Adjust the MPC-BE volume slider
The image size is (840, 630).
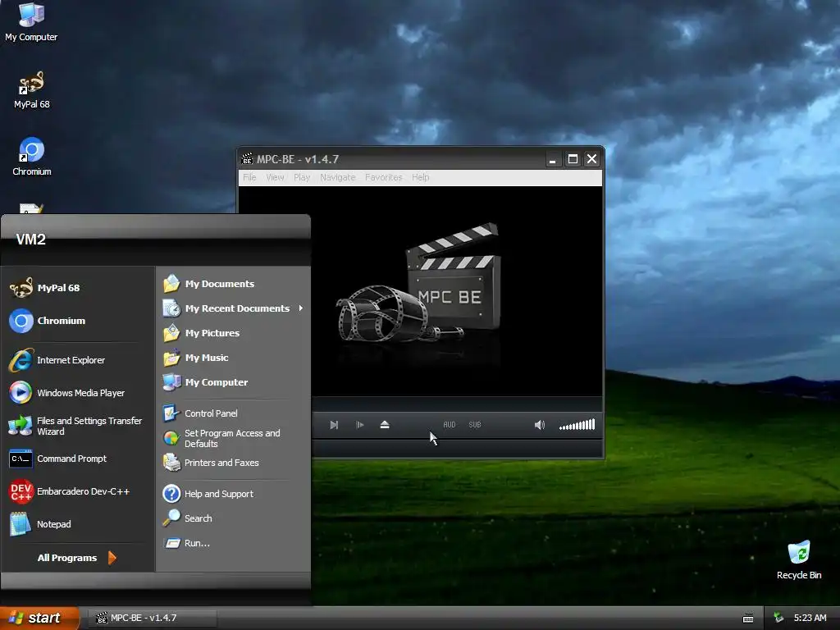click(x=577, y=425)
